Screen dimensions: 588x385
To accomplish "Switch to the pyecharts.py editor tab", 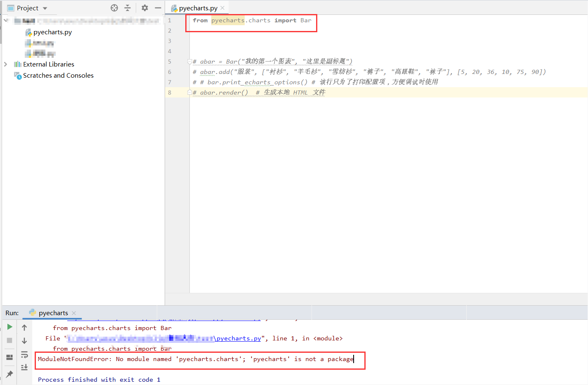I will 197,7.
